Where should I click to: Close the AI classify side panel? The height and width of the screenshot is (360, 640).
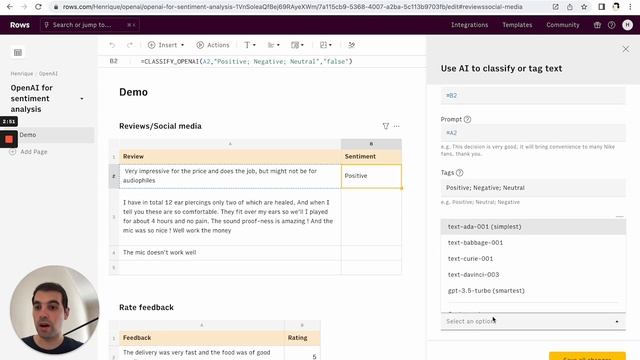(x=626, y=49)
